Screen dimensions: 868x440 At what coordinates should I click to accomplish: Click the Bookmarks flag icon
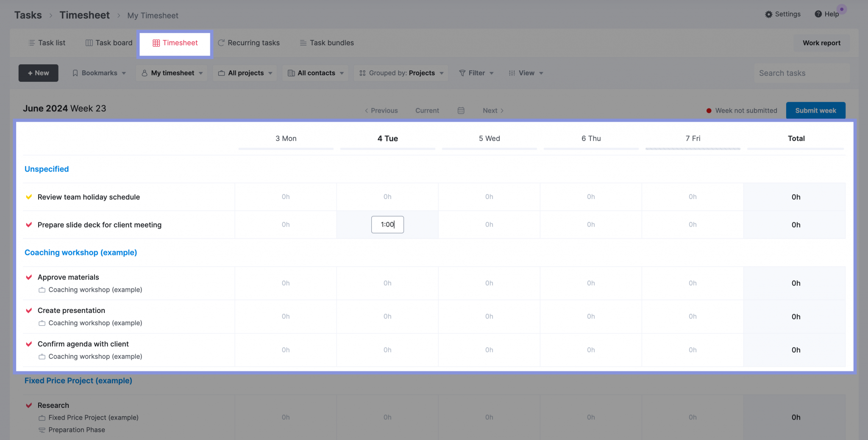click(x=75, y=73)
